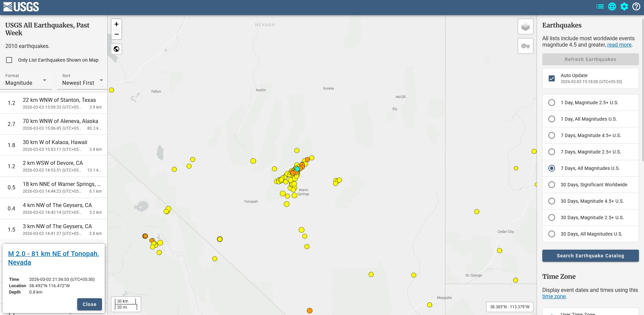
Task: Click the yellow marker south of Austin
Action: click(x=253, y=161)
